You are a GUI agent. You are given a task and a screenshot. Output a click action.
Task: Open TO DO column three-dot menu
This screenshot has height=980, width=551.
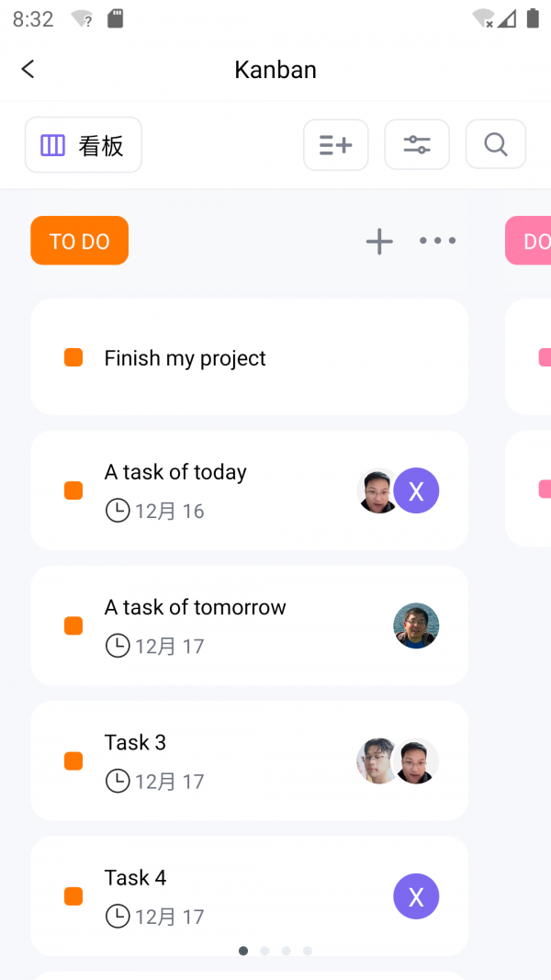(x=437, y=242)
